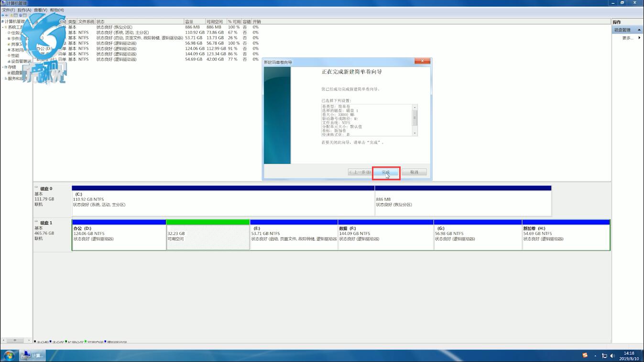
Task: Open the clock showing 14:18
Action: click(x=629, y=356)
